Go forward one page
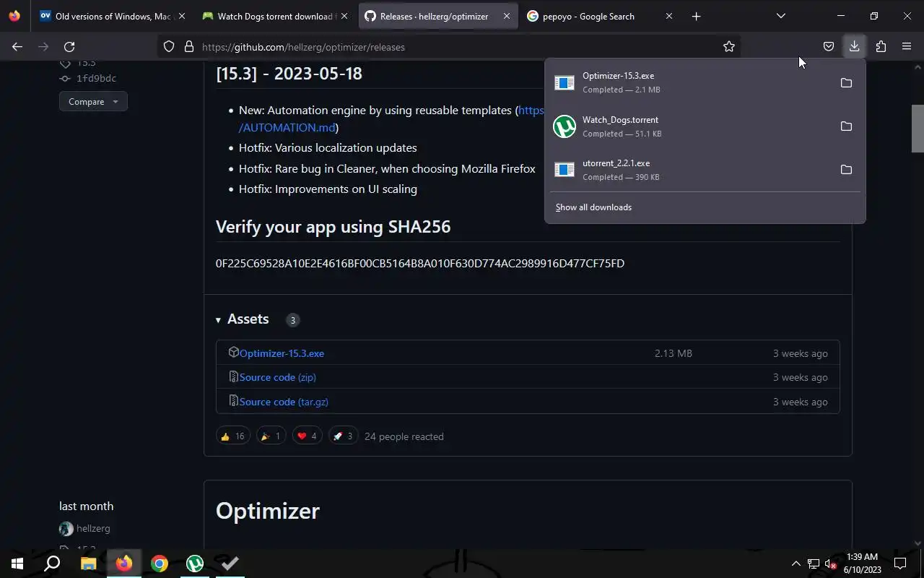The image size is (924, 578). tap(43, 46)
